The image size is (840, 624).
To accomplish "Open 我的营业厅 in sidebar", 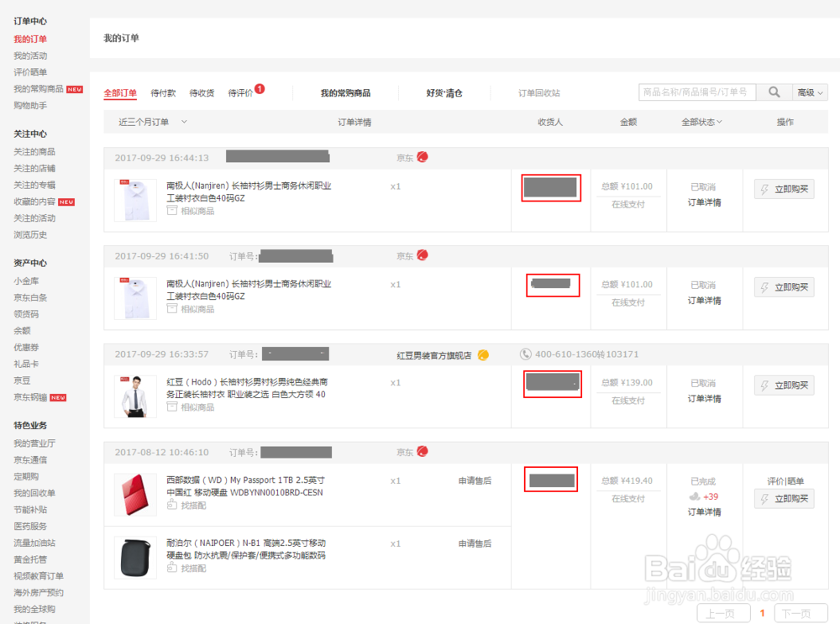I will 34,443.
